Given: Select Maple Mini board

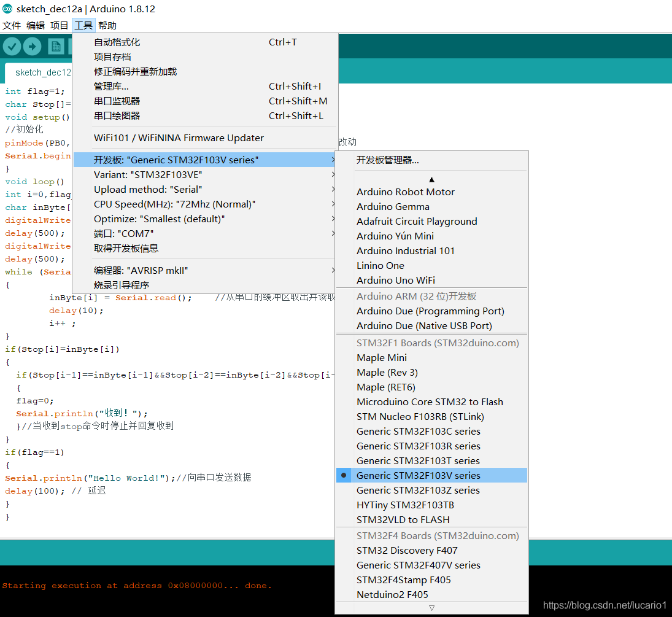Looking at the screenshot, I should click(431, 357).
